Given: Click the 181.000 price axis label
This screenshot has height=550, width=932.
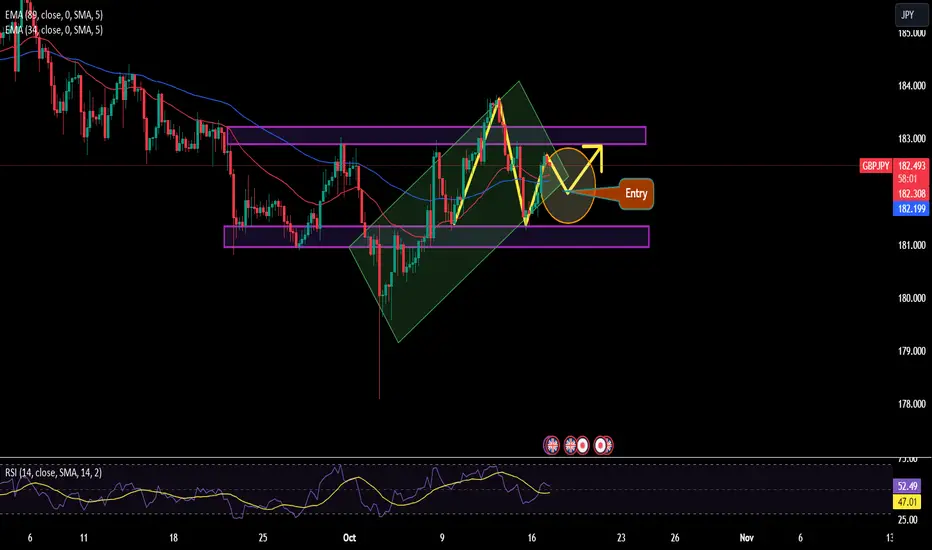Looking at the screenshot, I should (x=912, y=245).
